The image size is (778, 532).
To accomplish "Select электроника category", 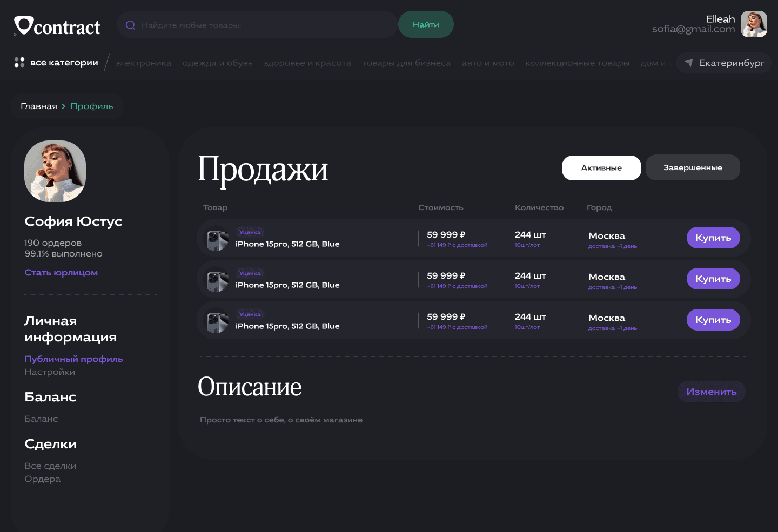I will point(143,63).
